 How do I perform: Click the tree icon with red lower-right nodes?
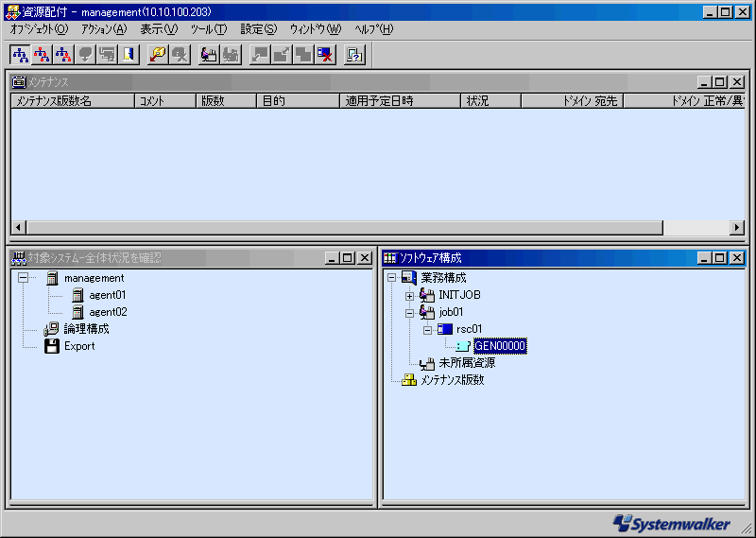point(63,55)
